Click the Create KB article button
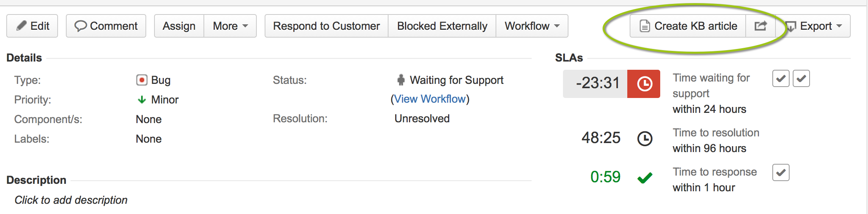This screenshot has height=214, width=868. pyautogui.click(x=688, y=26)
